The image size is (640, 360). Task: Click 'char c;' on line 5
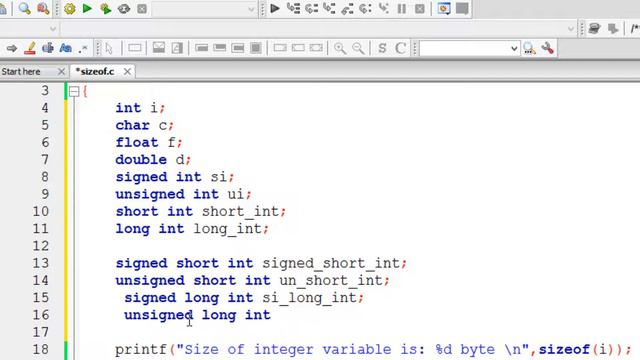pos(145,125)
